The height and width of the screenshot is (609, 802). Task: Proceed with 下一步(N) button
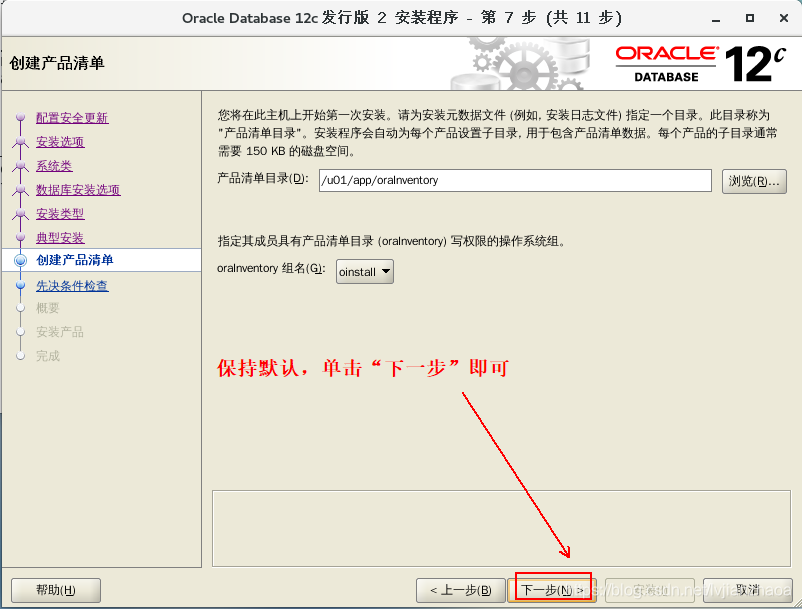(x=553, y=590)
